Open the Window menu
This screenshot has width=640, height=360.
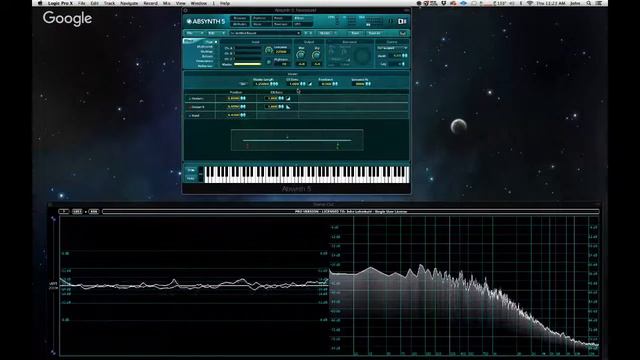(x=199, y=3)
